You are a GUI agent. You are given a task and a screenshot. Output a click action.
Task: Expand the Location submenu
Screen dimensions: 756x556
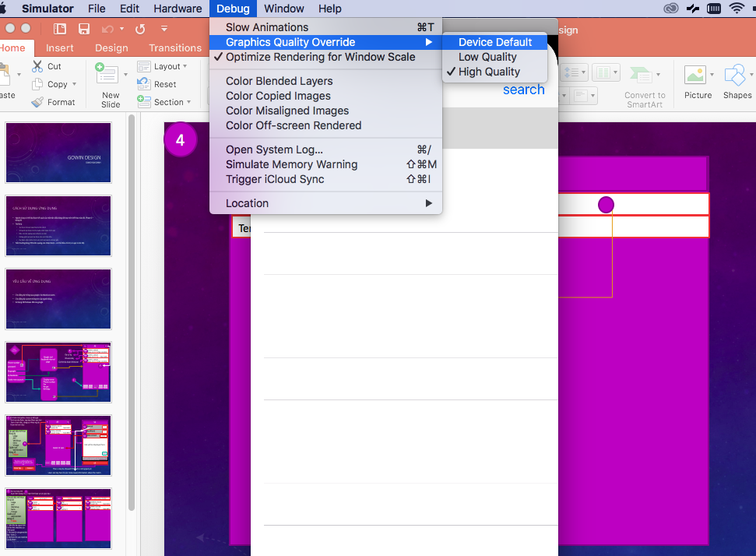[x=326, y=203]
